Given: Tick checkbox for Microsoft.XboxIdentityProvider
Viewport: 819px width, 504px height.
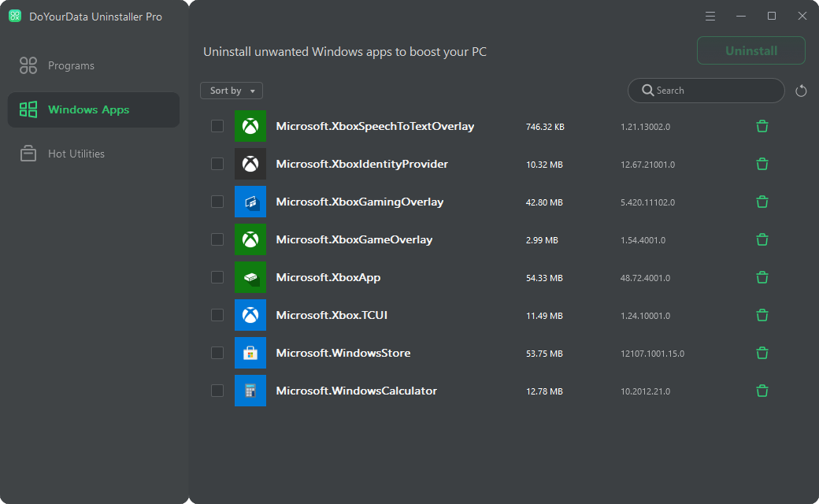Looking at the screenshot, I should (217, 164).
